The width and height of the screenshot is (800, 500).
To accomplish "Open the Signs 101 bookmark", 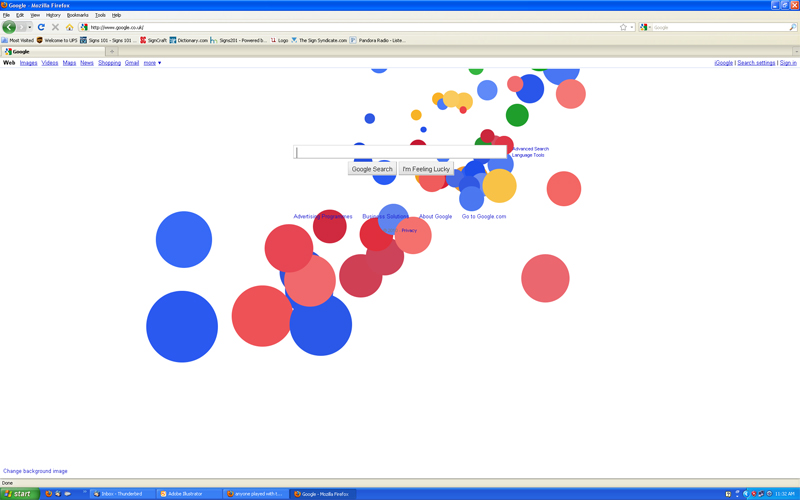I will click(108, 40).
